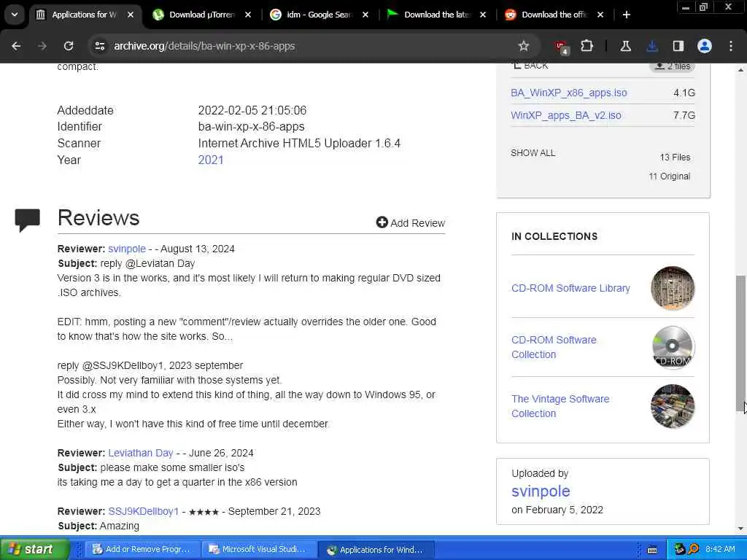Open uploader svinpole link
The width and height of the screenshot is (747, 560).
(541, 491)
